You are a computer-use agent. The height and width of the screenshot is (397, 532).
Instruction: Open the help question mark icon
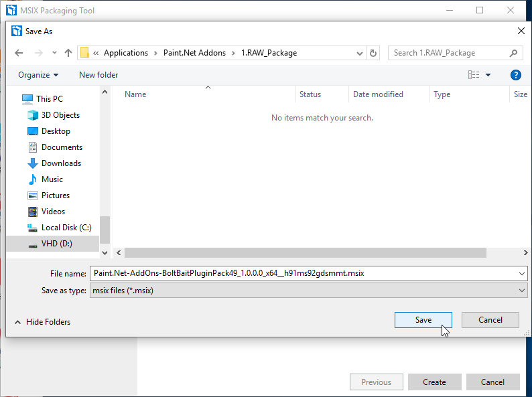pos(515,75)
